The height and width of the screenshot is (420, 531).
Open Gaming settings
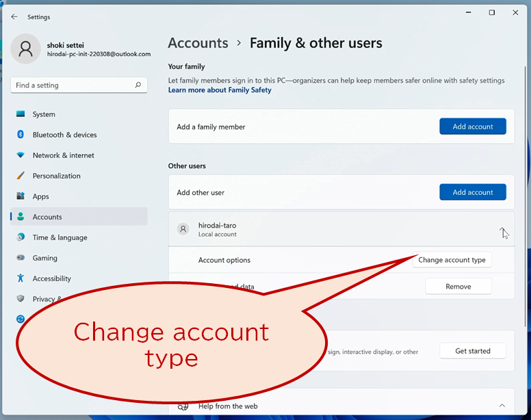(79, 258)
